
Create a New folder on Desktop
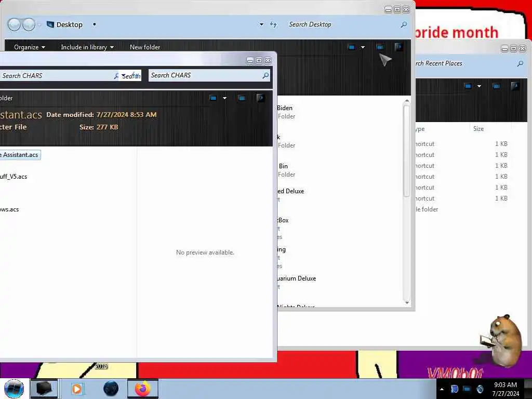(x=145, y=47)
